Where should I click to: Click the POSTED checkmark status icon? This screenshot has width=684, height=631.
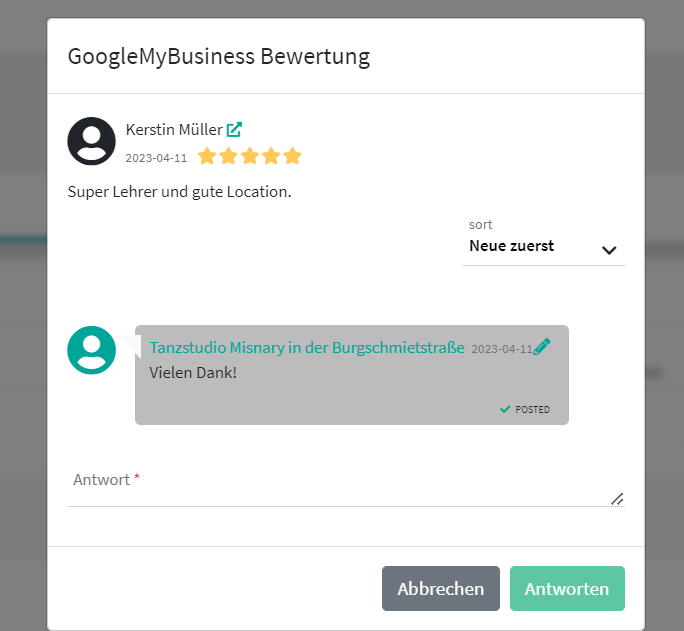pos(506,409)
